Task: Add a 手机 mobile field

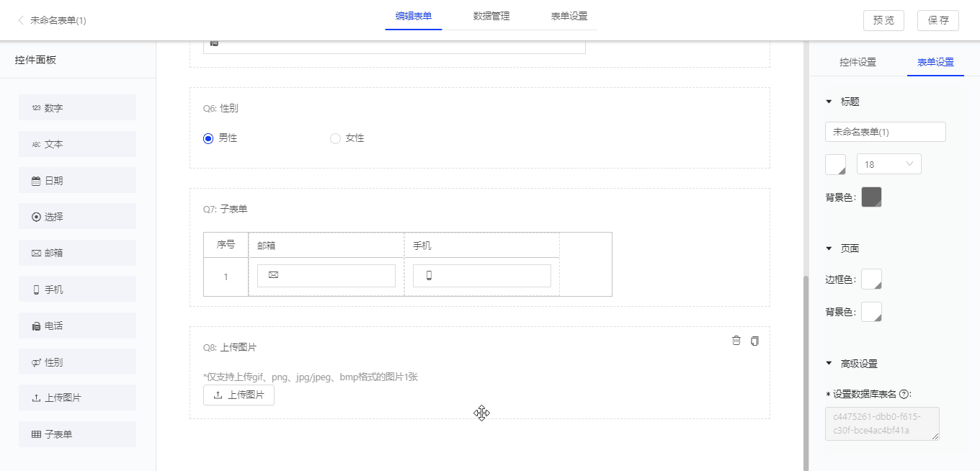Action: pos(77,288)
